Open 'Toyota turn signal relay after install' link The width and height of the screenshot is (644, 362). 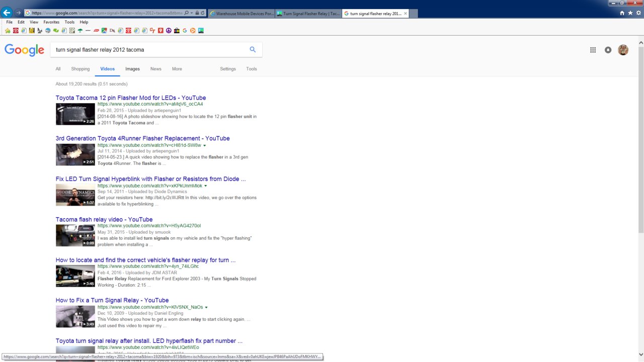[149, 341]
